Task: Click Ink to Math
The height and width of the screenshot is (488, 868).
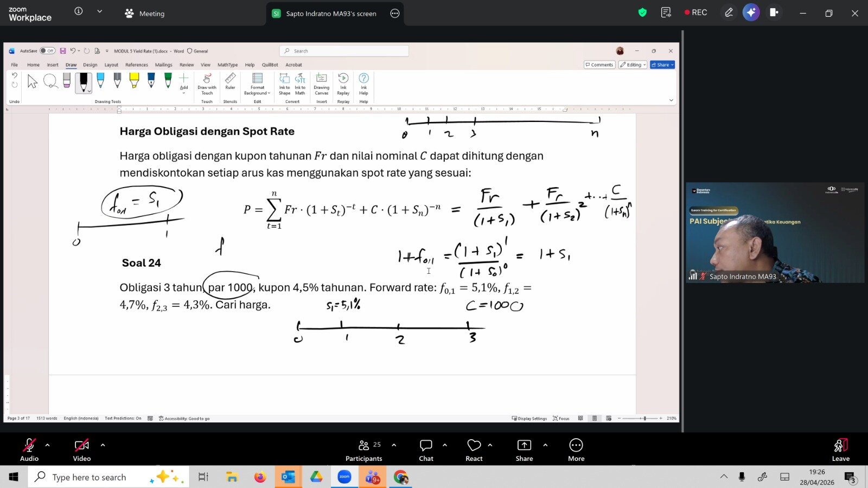Action: pyautogui.click(x=300, y=84)
